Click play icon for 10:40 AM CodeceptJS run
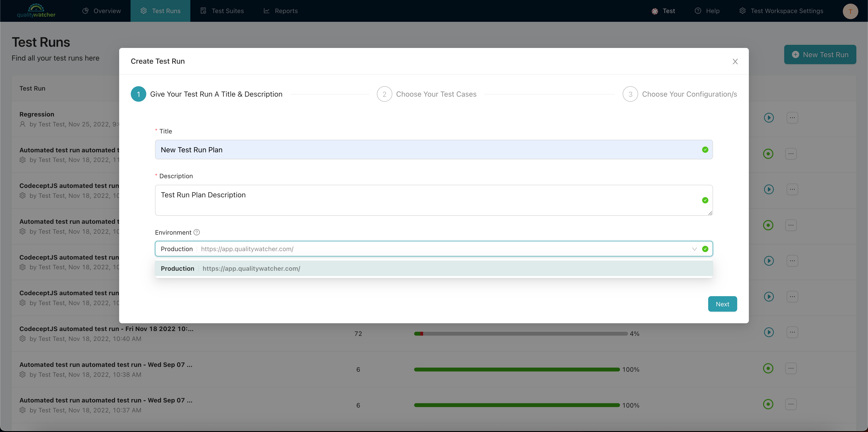Screen dimensions: 868x432 769,332
